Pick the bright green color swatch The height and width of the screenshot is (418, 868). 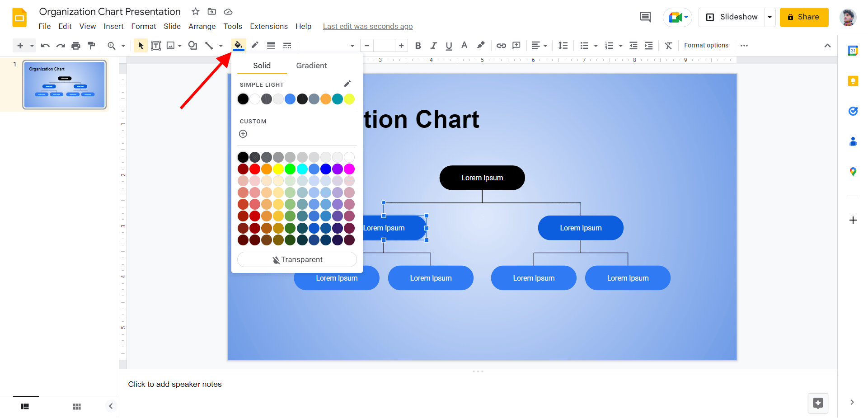click(x=290, y=169)
